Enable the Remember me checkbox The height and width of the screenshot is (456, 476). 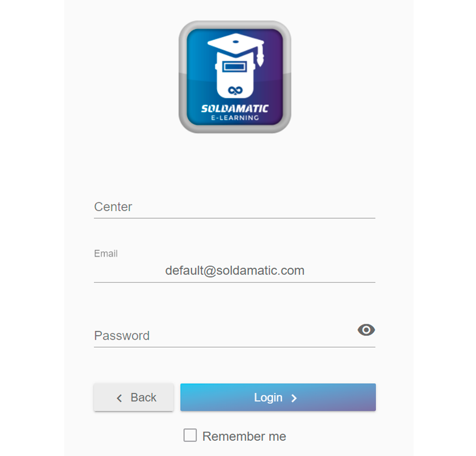190,435
